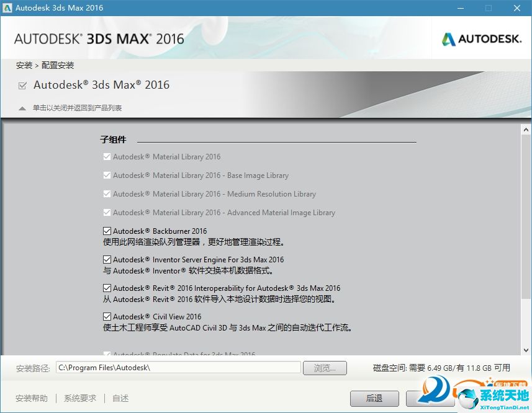The width and height of the screenshot is (532, 413).
Task: Click the Revit 软件导入本地设计数据 description text
Action: pyautogui.click(x=219, y=299)
